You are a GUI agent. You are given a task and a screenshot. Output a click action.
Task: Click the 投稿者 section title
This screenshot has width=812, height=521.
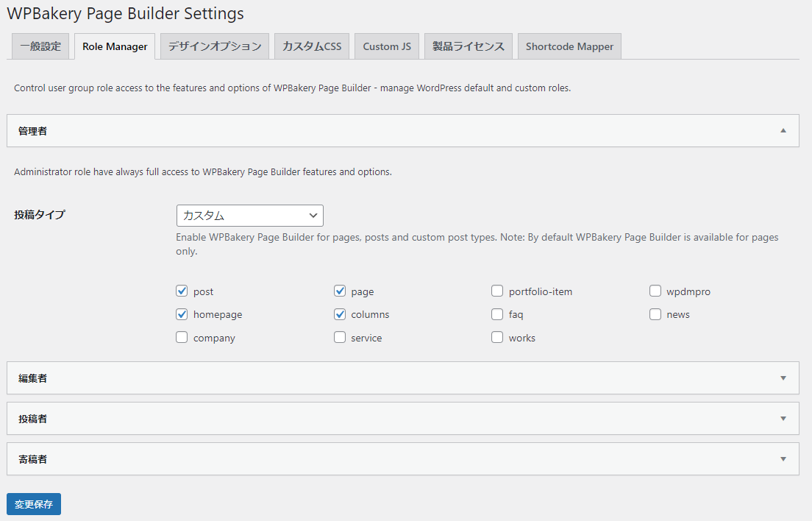(x=32, y=419)
